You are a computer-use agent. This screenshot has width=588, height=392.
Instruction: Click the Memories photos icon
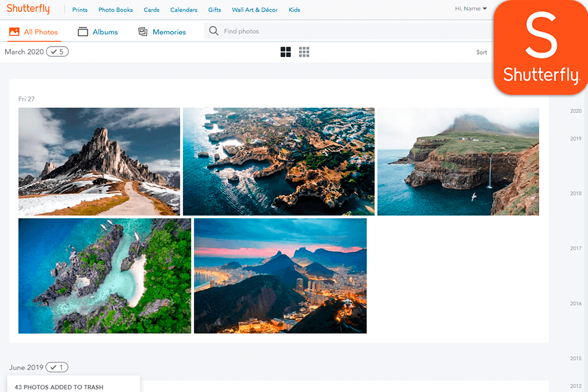pos(143,31)
